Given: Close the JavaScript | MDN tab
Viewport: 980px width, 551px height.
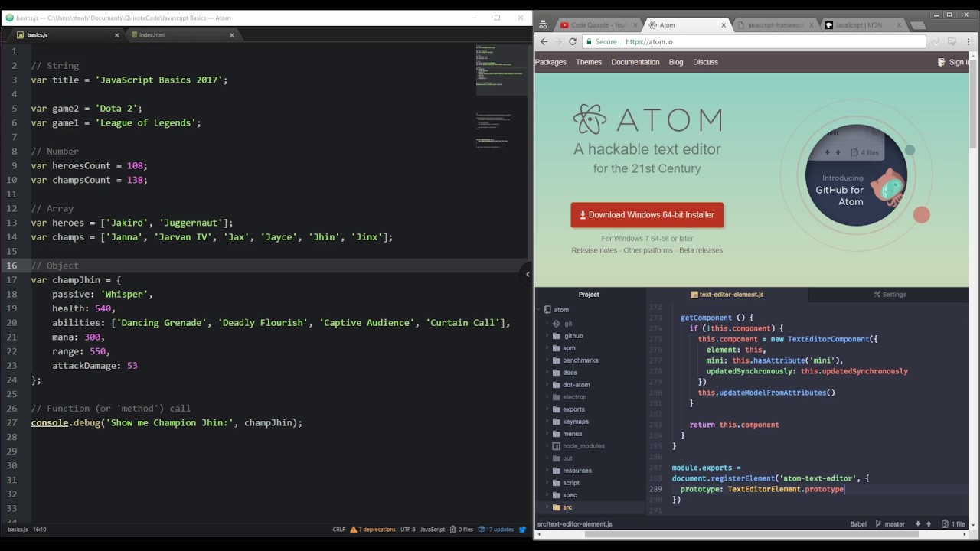Looking at the screenshot, I should (900, 25).
